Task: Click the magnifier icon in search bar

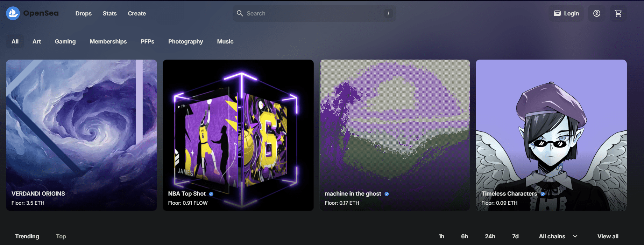Action: [240, 13]
